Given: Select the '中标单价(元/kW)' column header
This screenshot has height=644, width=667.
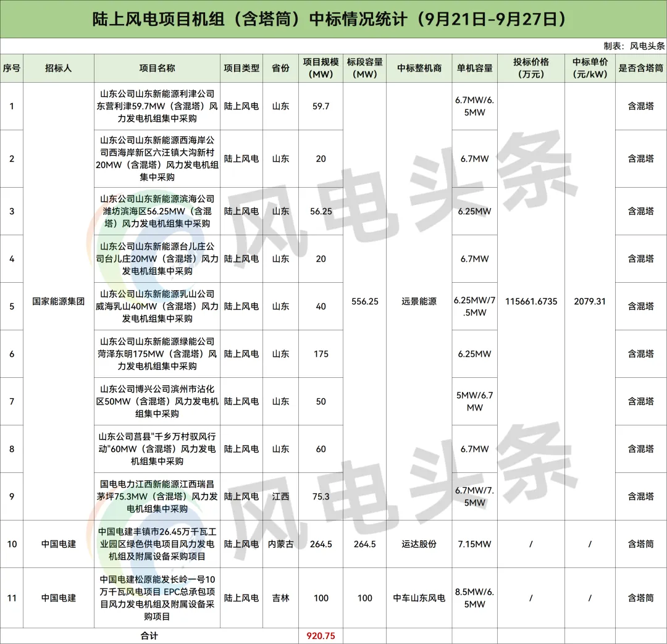Looking at the screenshot, I should pos(590,68).
